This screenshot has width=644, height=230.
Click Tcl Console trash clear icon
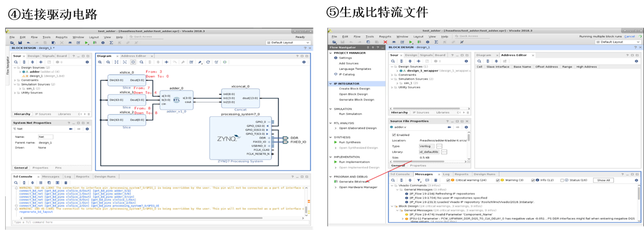(66, 182)
